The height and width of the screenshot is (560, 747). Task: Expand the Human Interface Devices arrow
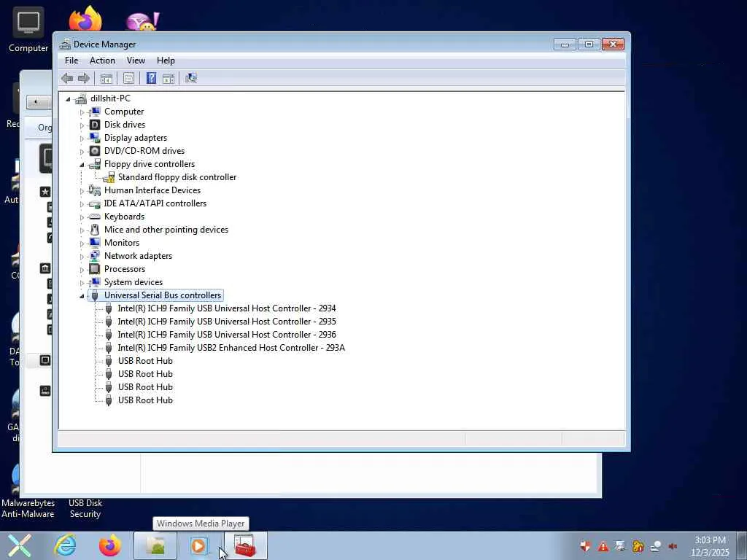pyautogui.click(x=82, y=191)
